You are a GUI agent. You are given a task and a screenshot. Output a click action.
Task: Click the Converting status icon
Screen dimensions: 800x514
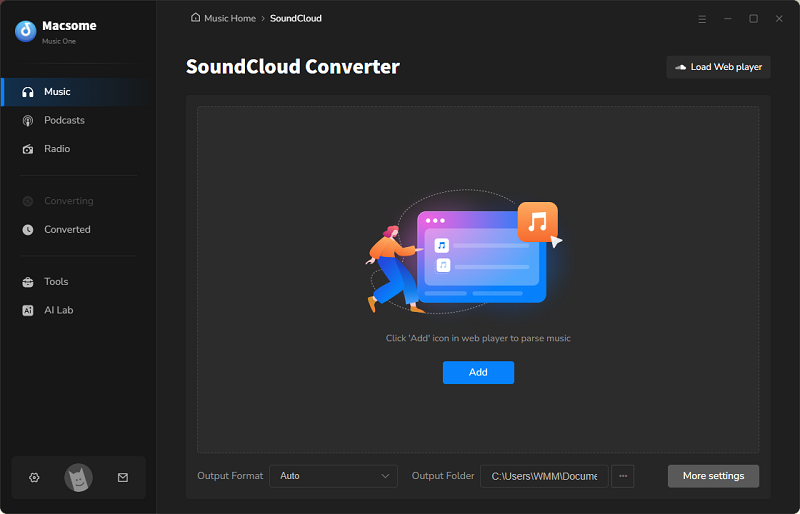[x=28, y=201]
